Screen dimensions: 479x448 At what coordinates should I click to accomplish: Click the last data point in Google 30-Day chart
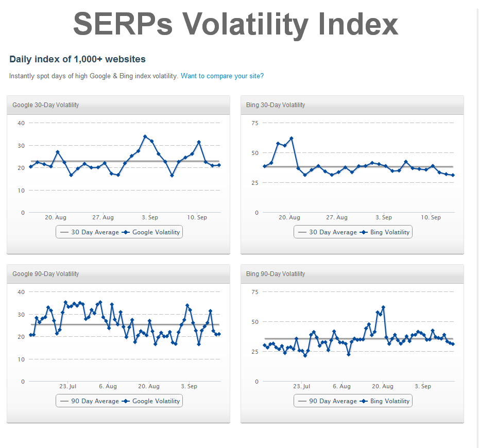(x=219, y=165)
